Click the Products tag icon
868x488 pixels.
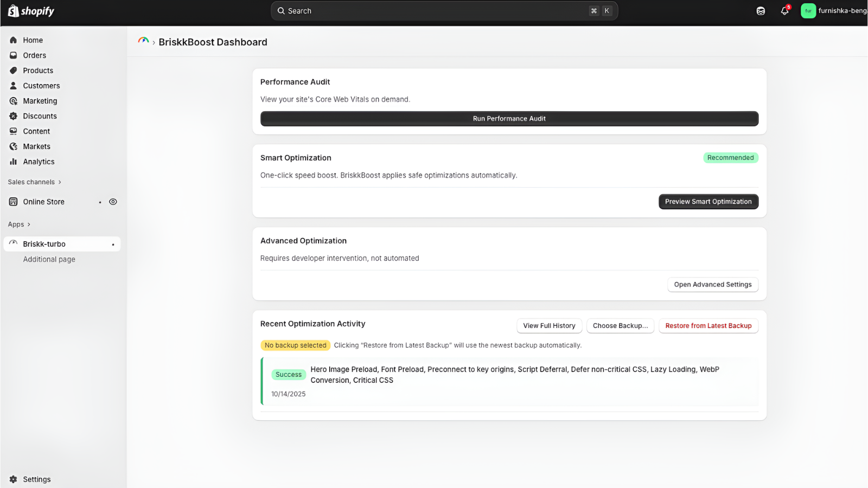[x=14, y=70]
